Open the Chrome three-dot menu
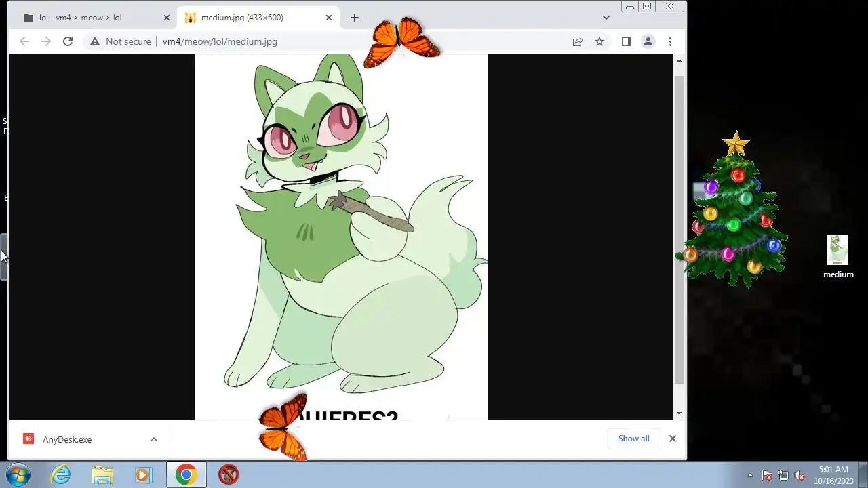This screenshot has height=488, width=868. point(670,41)
